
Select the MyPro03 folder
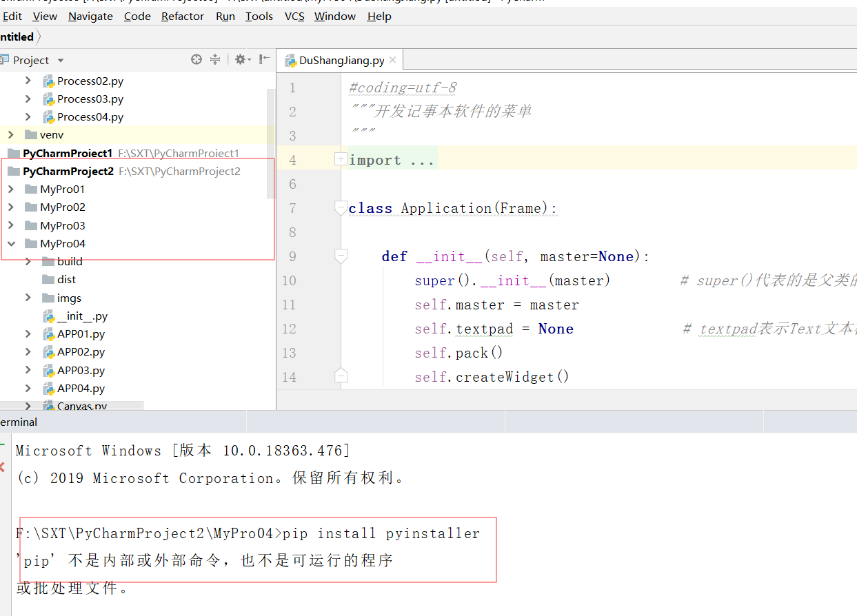[63, 225]
